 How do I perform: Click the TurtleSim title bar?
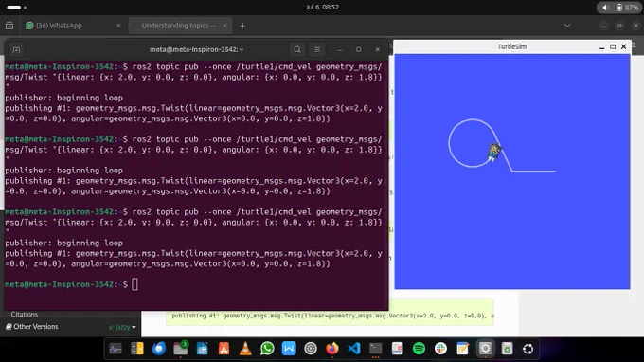tap(511, 46)
